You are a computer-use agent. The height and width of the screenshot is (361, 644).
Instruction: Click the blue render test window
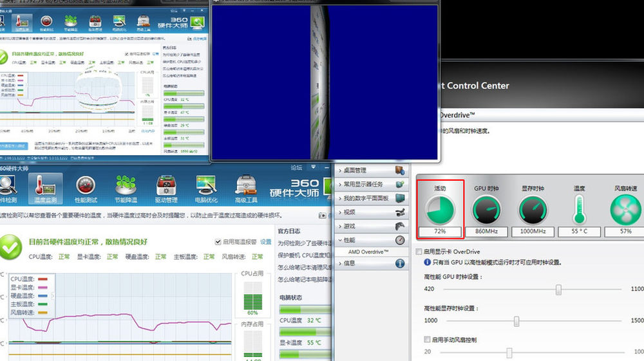tap(325, 82)
